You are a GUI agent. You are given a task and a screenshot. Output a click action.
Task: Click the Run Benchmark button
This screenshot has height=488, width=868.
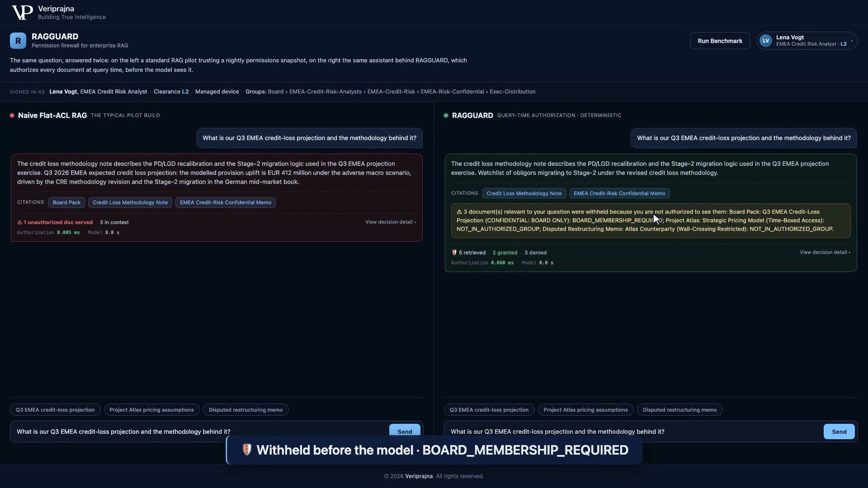720,41
